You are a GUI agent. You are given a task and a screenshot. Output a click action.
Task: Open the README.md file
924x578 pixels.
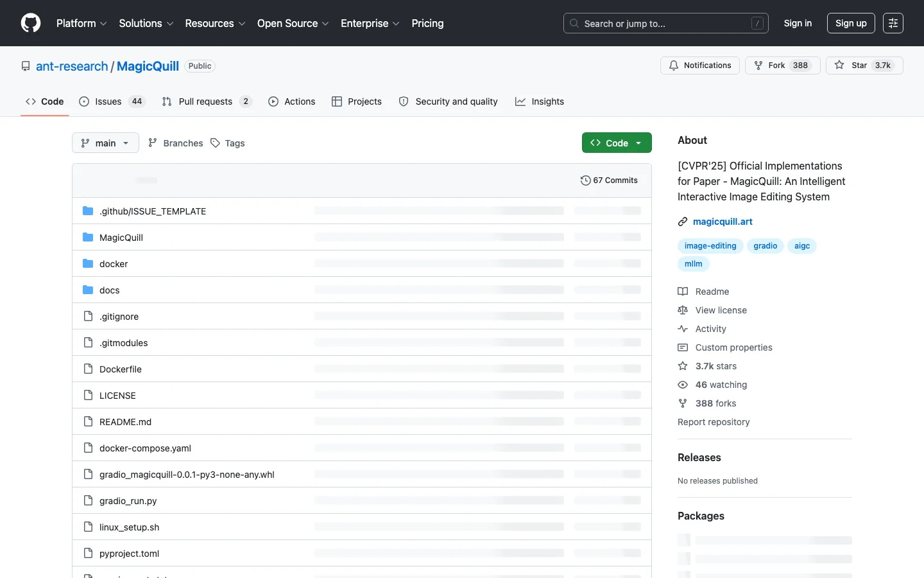(126, 422)
